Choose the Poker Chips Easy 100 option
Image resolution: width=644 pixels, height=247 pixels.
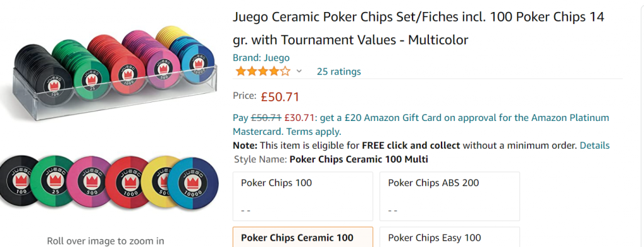click(450, 237)
